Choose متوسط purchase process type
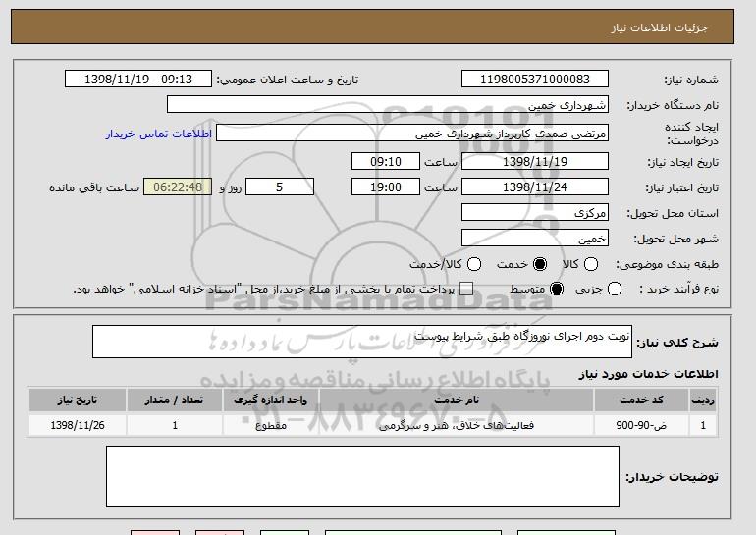The image size is (756, 535). [x=557, y=289]
